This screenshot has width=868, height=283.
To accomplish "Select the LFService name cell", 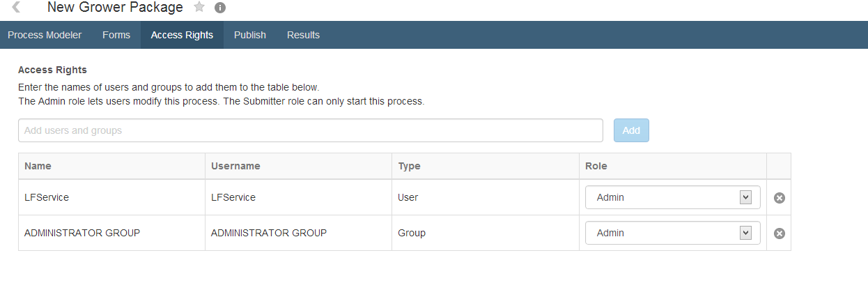I will coord(47,197).
